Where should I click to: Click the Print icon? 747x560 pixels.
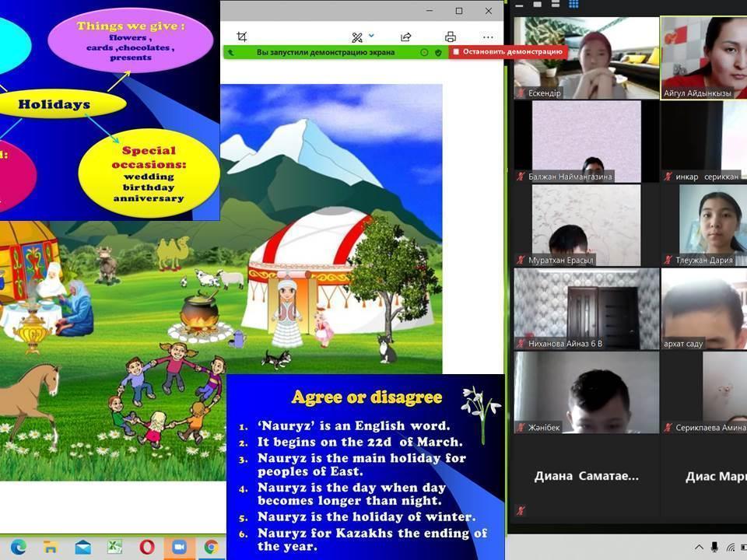click(x=450, y=37)
